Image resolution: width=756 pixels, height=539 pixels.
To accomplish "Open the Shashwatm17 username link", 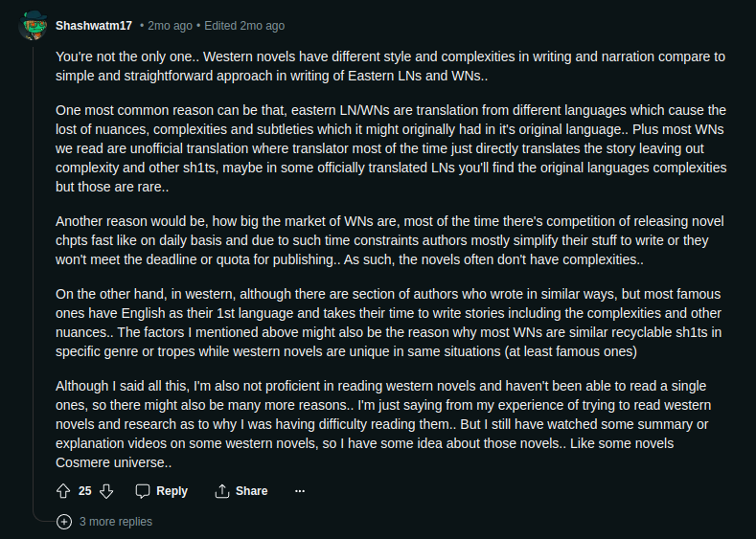I will pyautogui.click(x=95, y=26).
